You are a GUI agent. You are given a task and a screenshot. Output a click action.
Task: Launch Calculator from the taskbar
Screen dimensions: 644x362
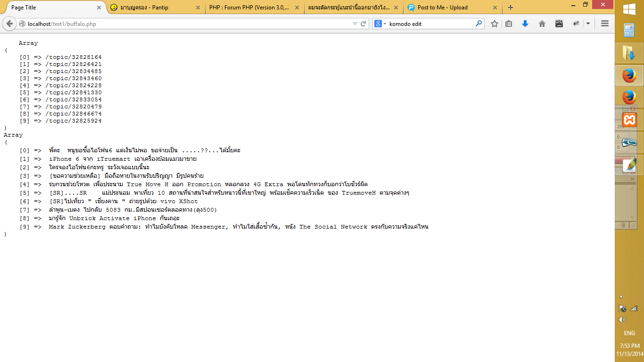click(x=629, y=31)
